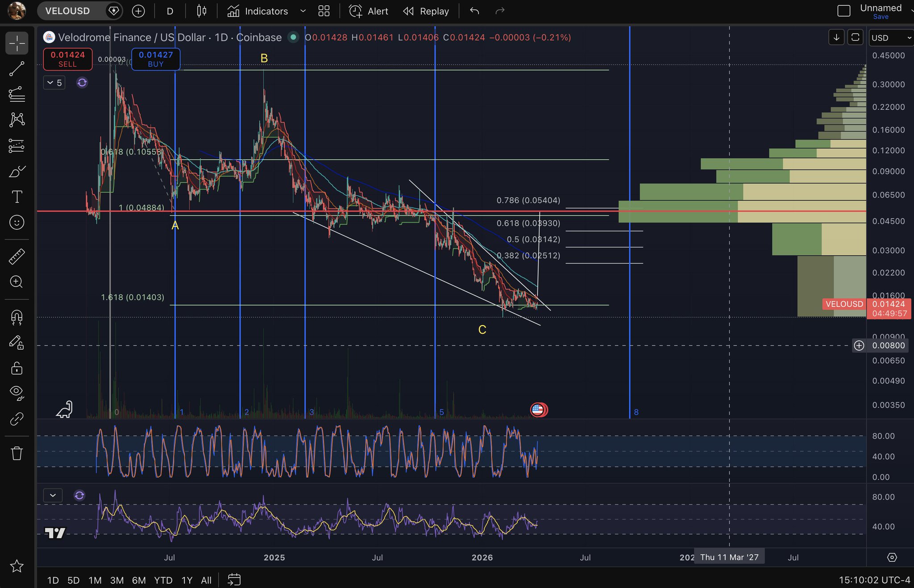Select the text annotation tool
This screenshot has height=588, width=914.
[x=17, y=197]
